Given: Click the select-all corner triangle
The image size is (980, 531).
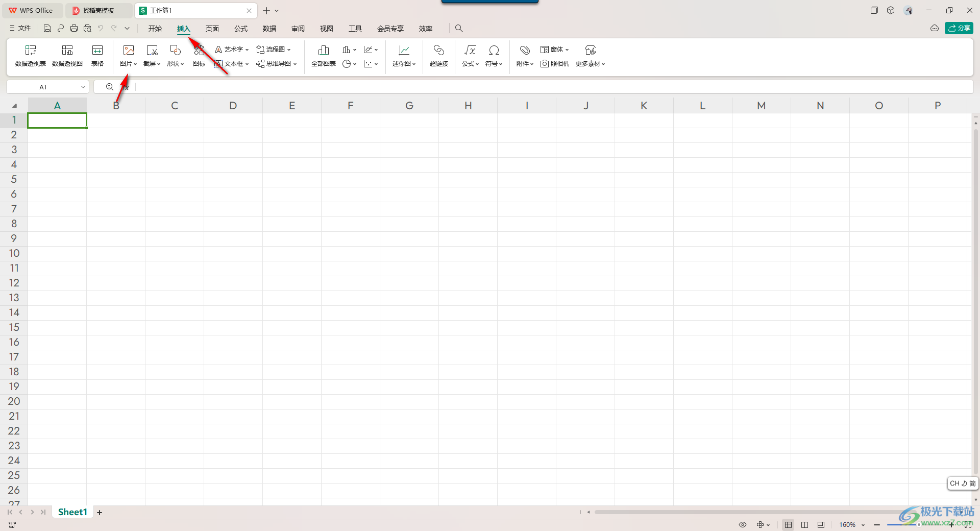Looking at the screenshot, I should pyautogui.click(x=14, y=106).
